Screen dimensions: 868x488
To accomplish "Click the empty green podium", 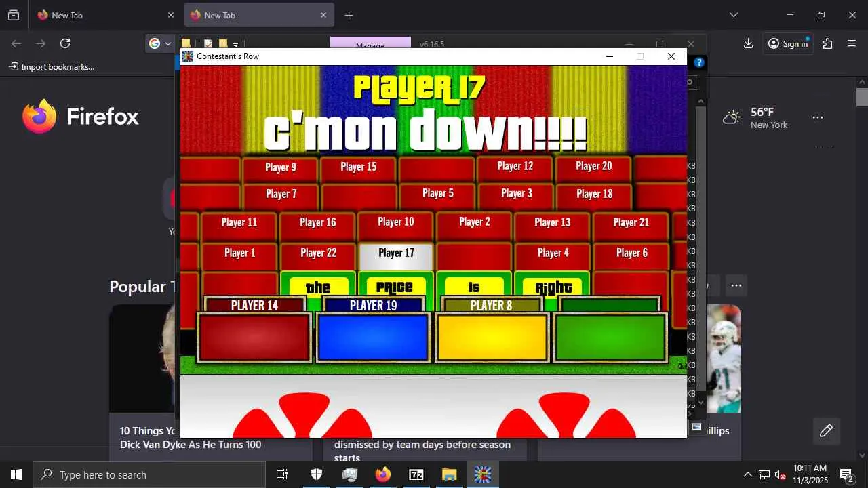I will pyautogui.click(x=610, y=336).
